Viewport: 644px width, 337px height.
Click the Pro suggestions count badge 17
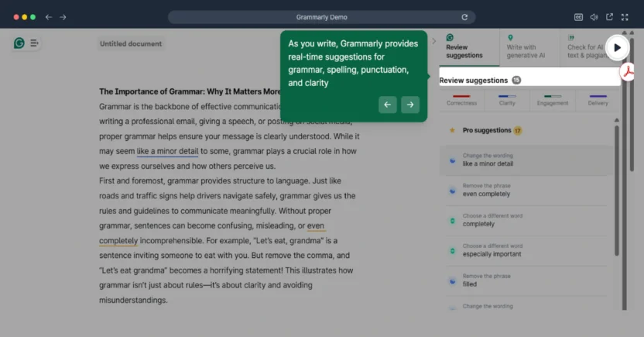click(518, 131)
